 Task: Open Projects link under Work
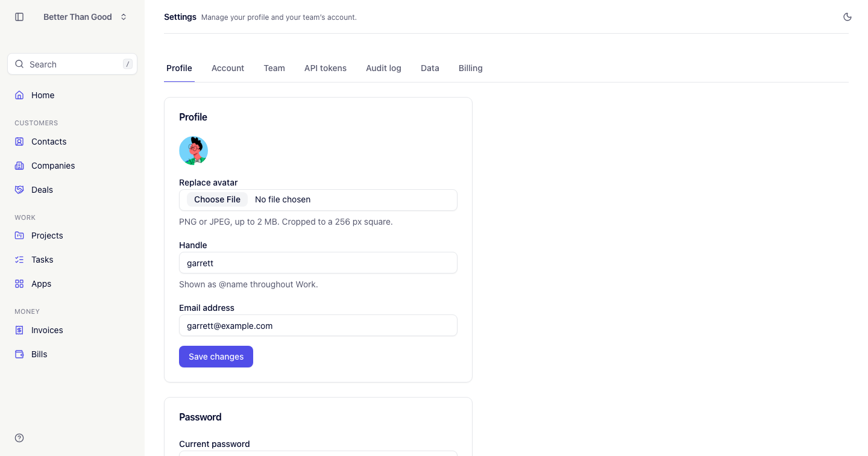point(72,236)
